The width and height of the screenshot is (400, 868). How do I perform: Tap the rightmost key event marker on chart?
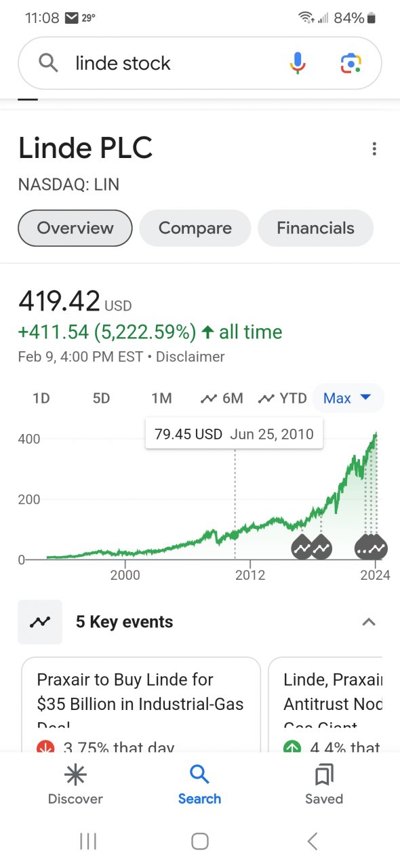coord(378,547)
